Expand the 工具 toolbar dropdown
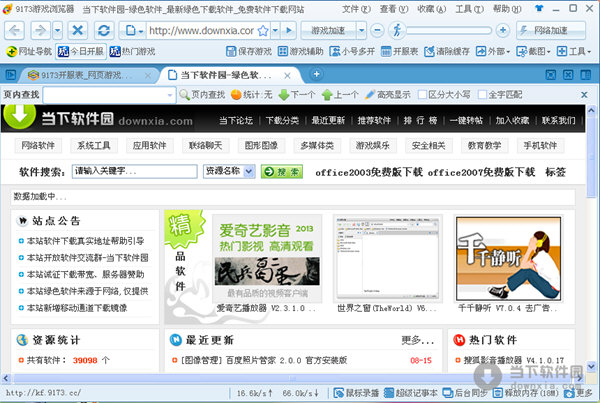 coord(576,50)
